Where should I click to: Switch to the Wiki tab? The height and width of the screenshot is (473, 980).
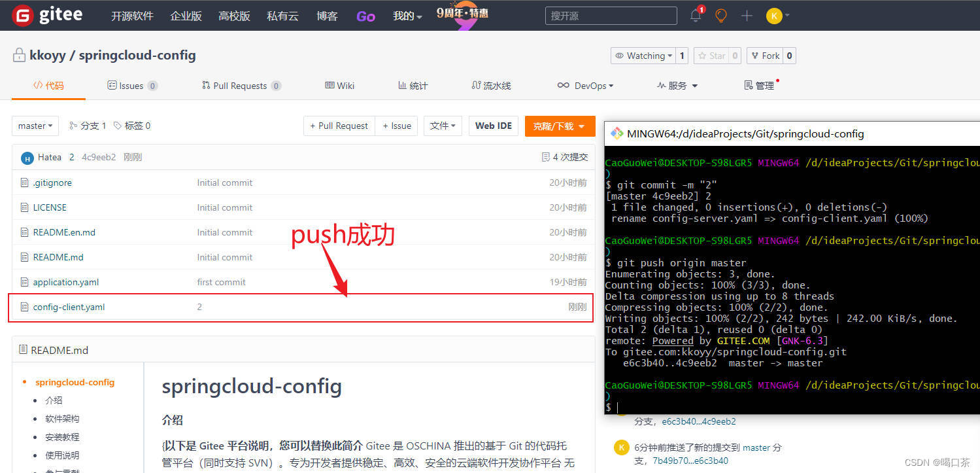pos(340,86)
